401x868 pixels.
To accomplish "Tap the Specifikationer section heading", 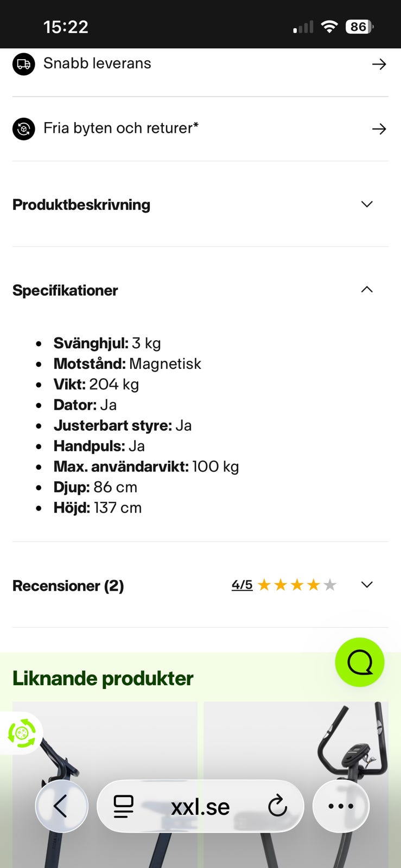I will 65,290.
